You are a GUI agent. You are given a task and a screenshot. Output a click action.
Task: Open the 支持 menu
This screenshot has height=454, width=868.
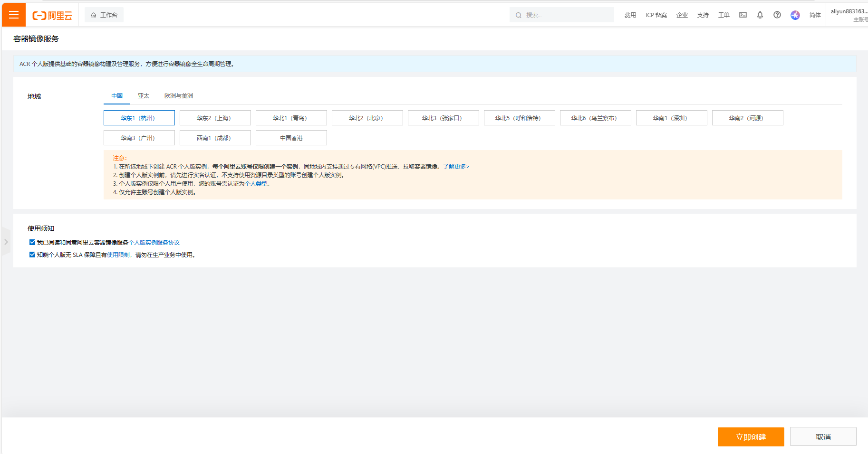pos(703,15)
